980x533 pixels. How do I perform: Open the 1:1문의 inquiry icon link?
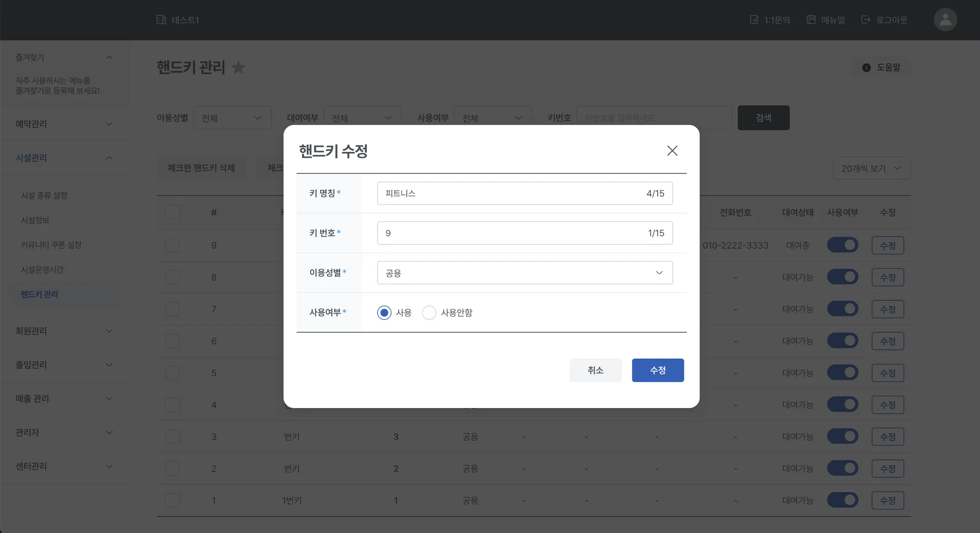[x=754, y=20]
